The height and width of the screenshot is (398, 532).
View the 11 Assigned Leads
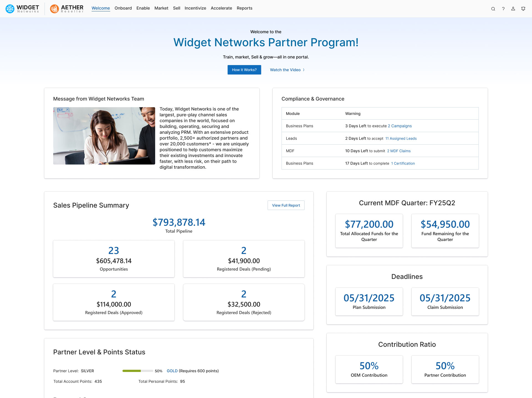coord(401,138)
